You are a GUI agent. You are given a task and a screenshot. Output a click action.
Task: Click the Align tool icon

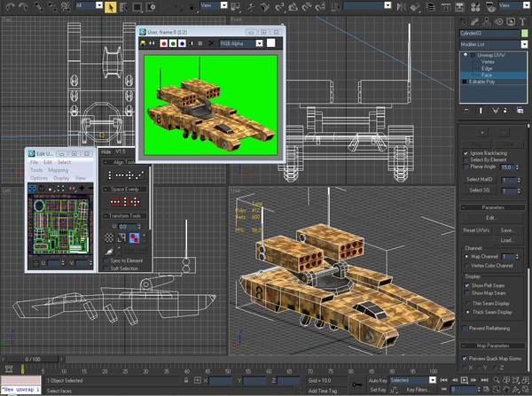(415, 6)
